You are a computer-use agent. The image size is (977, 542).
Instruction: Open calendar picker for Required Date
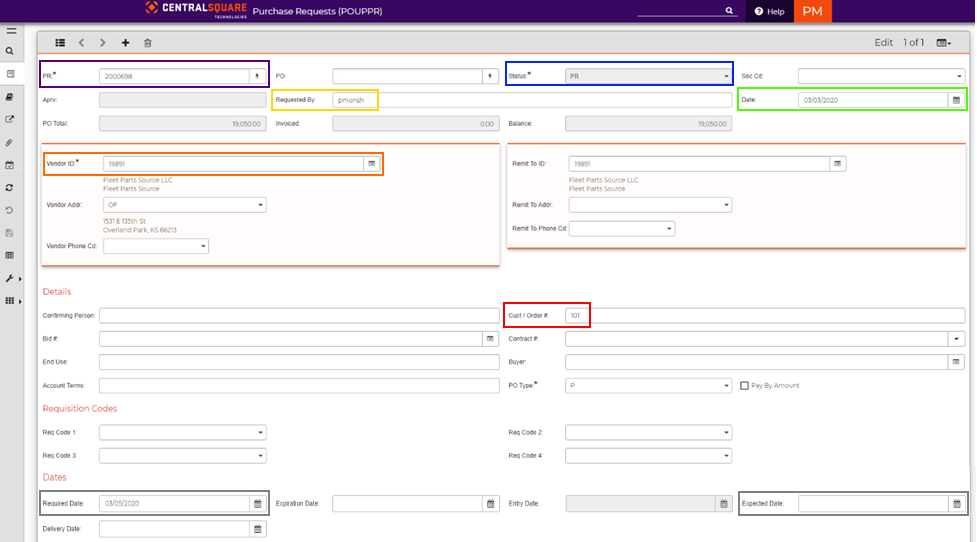pos(258,503)
